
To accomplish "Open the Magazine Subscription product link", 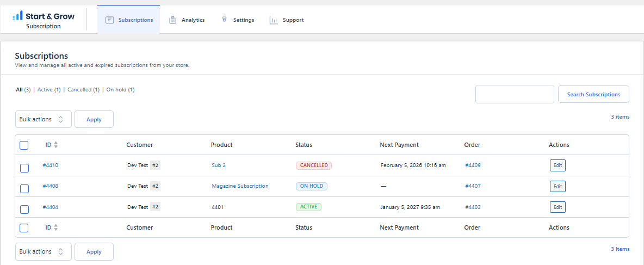I will (x=240, y=186).
